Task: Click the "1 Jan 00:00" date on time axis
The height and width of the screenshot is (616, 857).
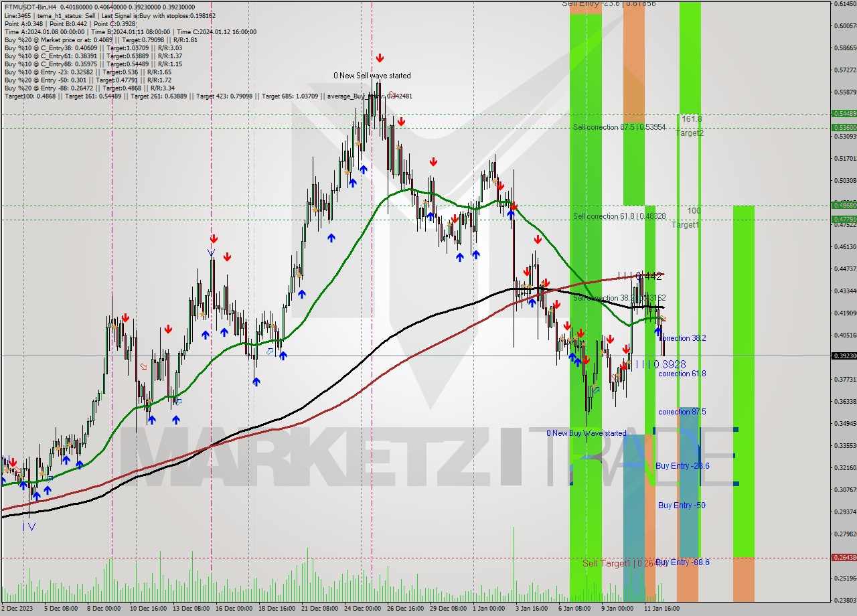Action: [x=488, y=609]
